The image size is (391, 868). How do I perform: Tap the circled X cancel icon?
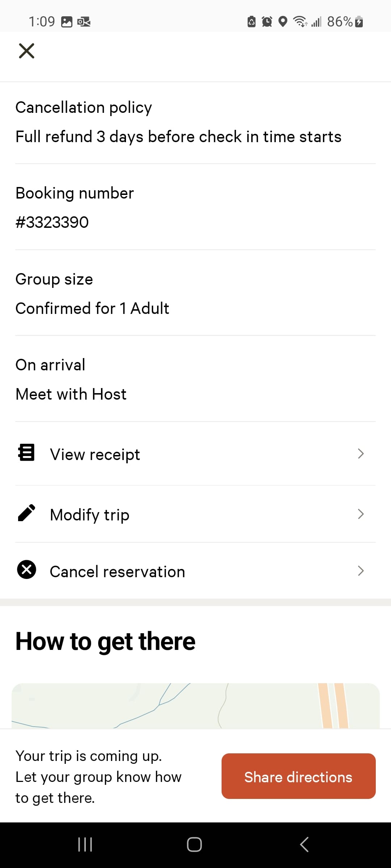pyautogui.click(x=26, y=570)
